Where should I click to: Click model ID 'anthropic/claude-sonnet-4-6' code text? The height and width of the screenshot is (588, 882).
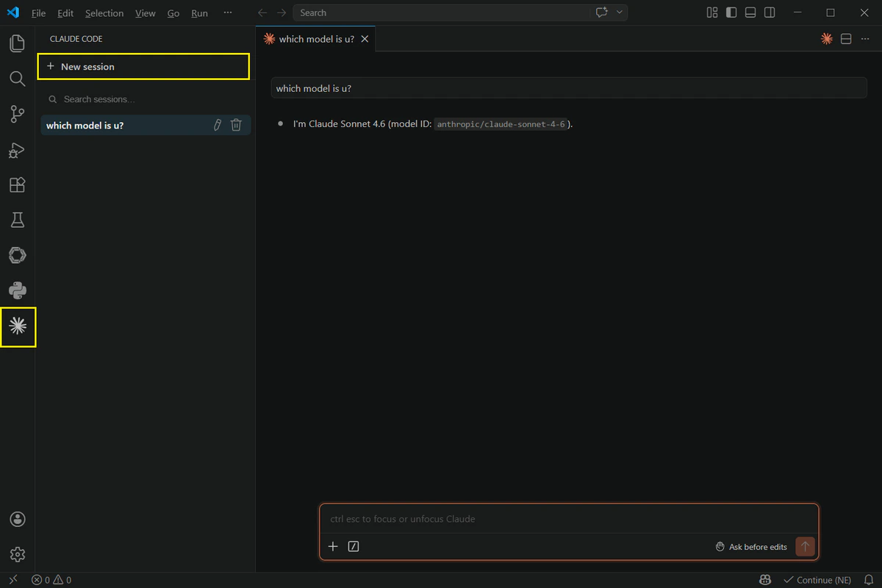(501, 124)
